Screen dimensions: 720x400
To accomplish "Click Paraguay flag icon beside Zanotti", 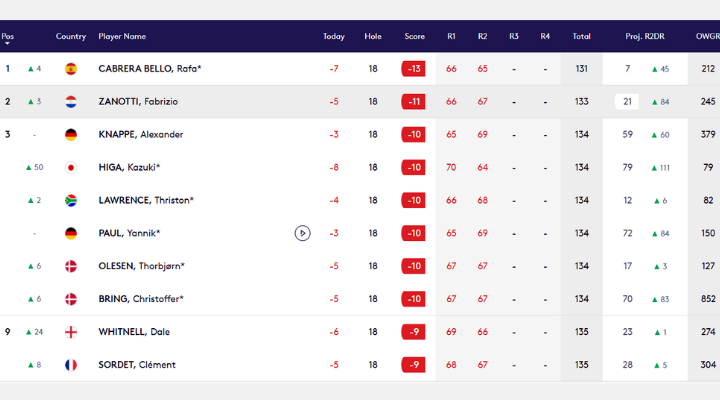I will [71, 102].
